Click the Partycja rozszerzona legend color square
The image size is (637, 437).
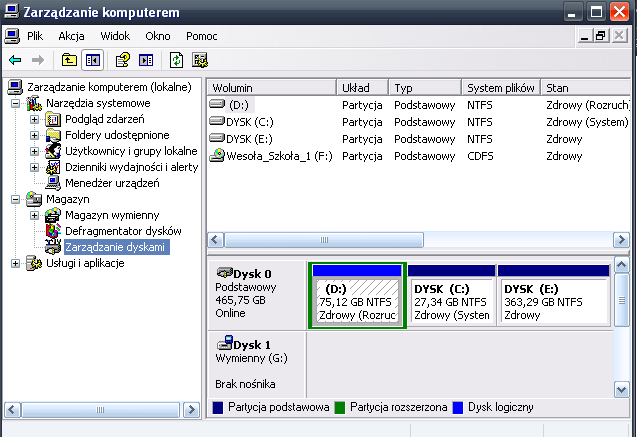coord(340,407)
